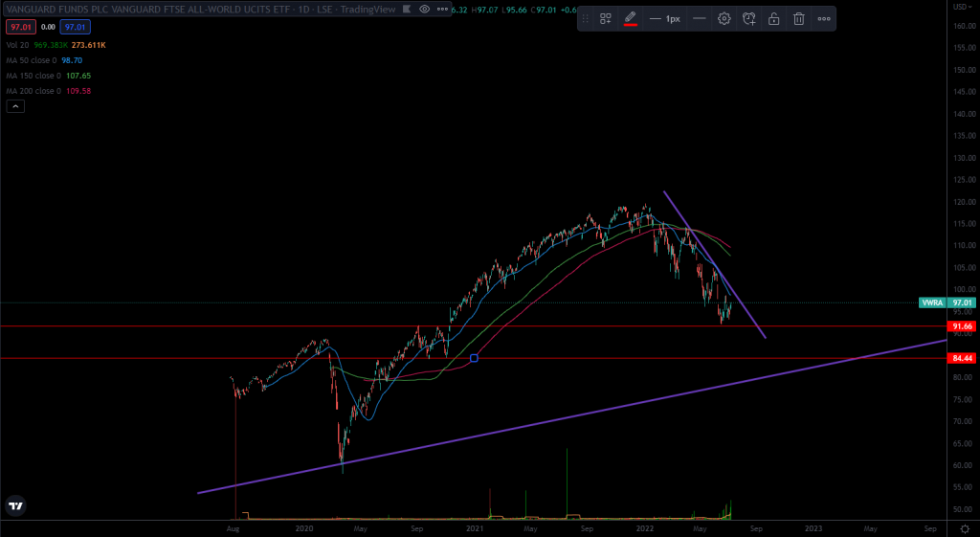Select the Vol 20 indicator legend
980x537 pixels.
(18, 45)
